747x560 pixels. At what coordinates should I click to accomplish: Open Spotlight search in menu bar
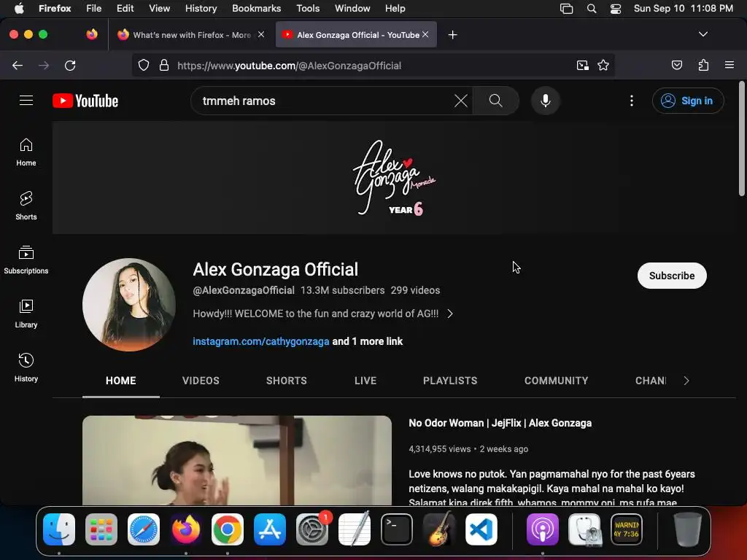591,9
